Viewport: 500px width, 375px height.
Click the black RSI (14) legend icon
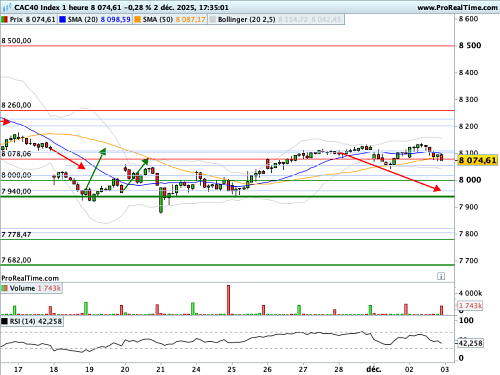[4, 322]
